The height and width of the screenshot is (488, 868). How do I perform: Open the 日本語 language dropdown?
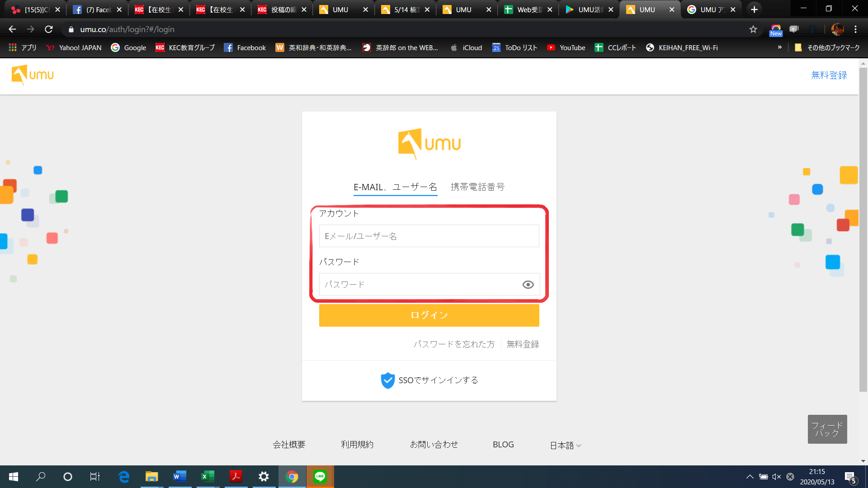(565, 445)
